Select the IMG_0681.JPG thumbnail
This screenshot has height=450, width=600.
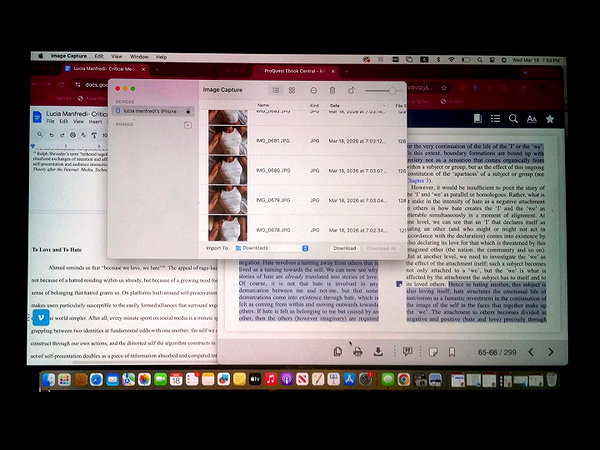coord(228,140)
